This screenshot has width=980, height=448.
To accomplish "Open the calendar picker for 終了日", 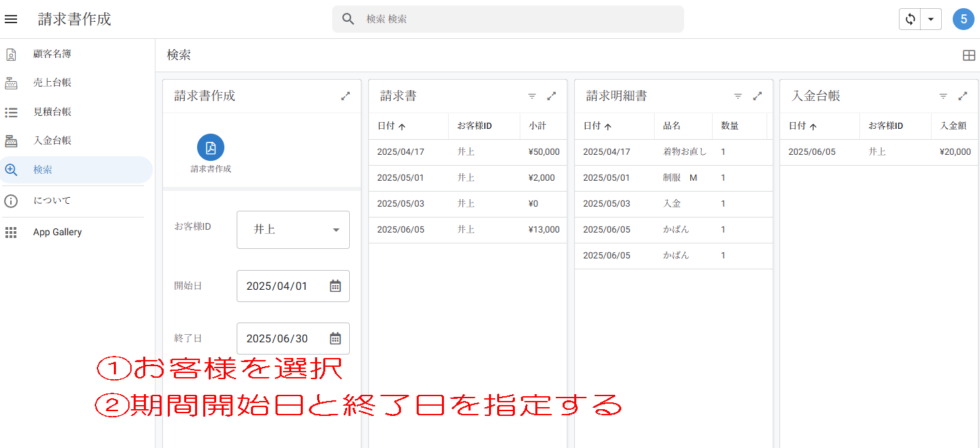I will 335,339.
